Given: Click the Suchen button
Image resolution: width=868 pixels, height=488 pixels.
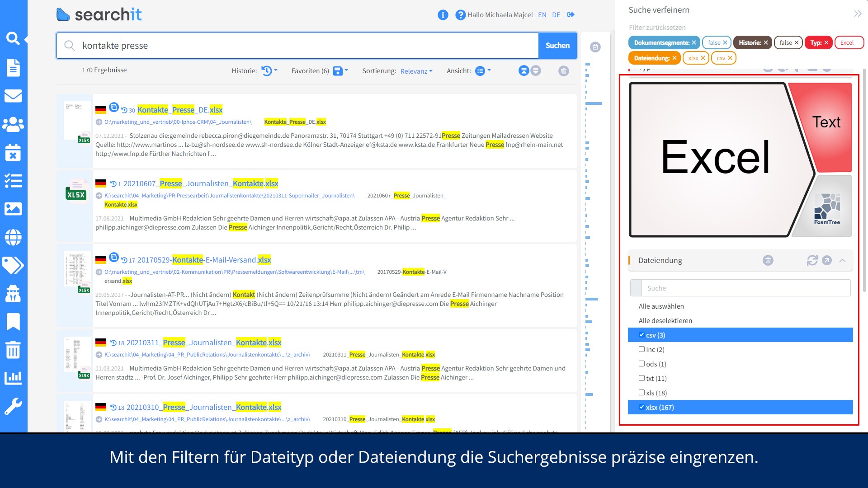Looking at the screenshot, I should click(x=557, y=45).
